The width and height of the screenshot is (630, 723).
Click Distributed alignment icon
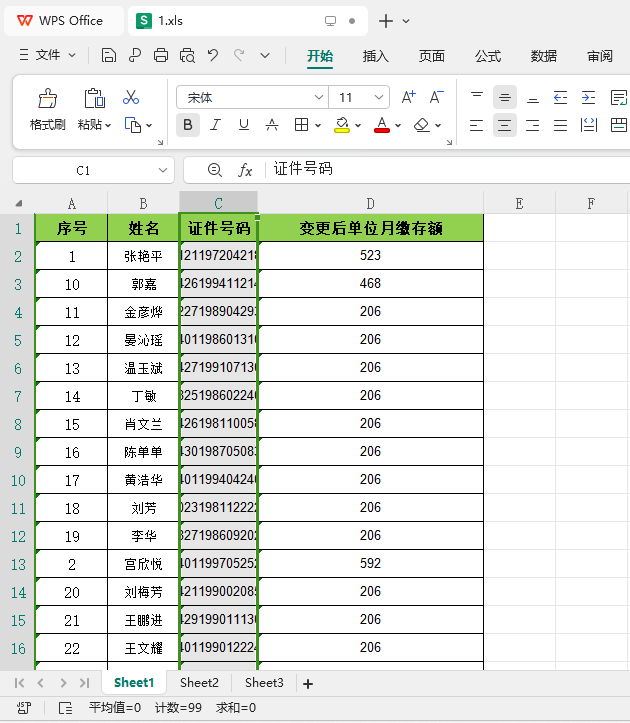pyautogui.click(x=589, y=125)
